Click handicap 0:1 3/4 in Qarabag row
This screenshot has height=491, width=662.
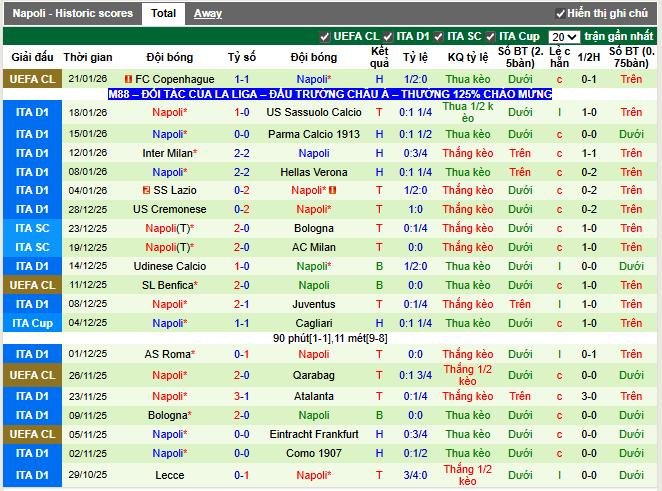point(415,375)
